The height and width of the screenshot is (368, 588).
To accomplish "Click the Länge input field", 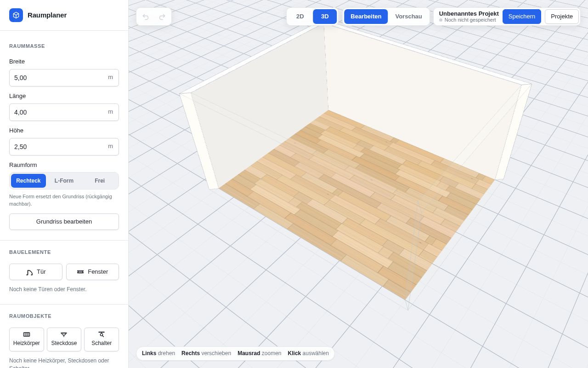I will pyautogui.click(x=64, y=112).
